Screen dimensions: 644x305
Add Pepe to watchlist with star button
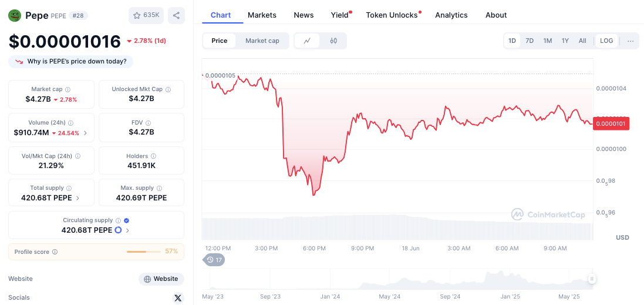147,16
